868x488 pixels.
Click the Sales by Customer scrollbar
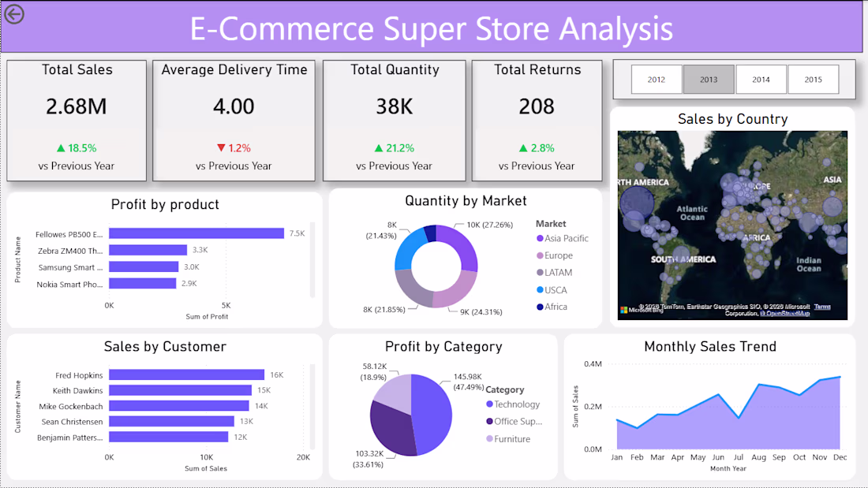[312, 407]
